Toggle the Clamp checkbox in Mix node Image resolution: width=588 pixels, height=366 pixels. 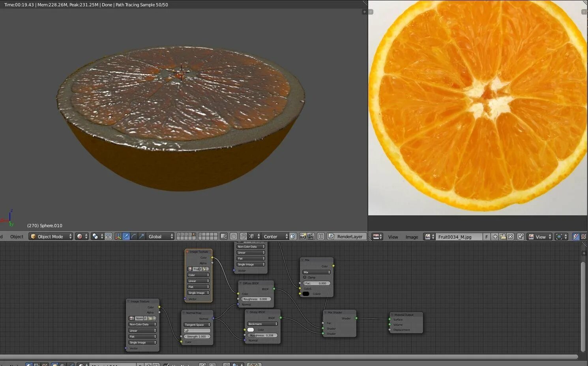point(305,277)
